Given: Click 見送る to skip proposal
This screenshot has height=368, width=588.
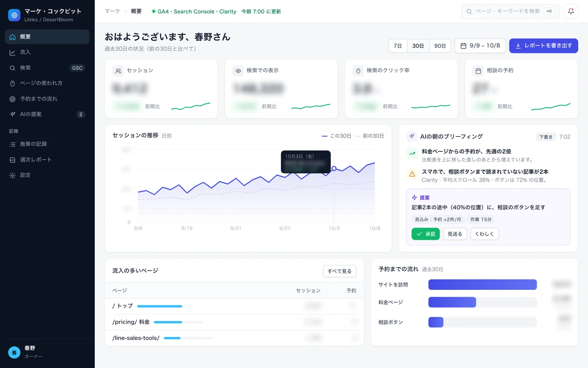Looking at the screenshot, I should tap(455, 234).
